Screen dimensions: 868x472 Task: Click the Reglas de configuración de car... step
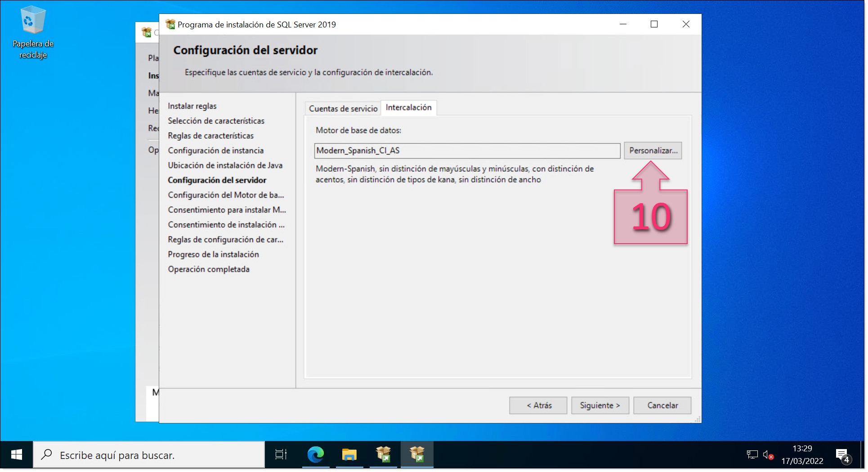[226, 240]
